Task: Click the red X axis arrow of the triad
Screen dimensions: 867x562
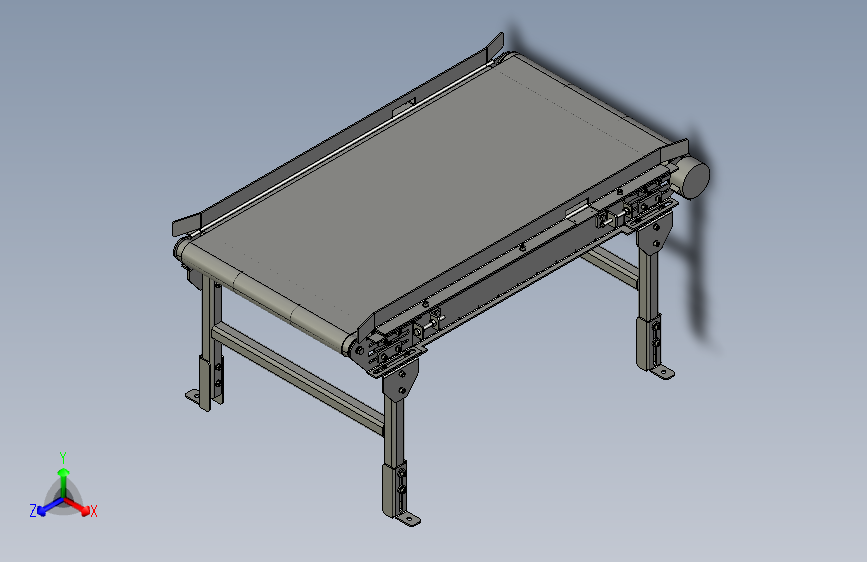Action: (x=77, y=506)
